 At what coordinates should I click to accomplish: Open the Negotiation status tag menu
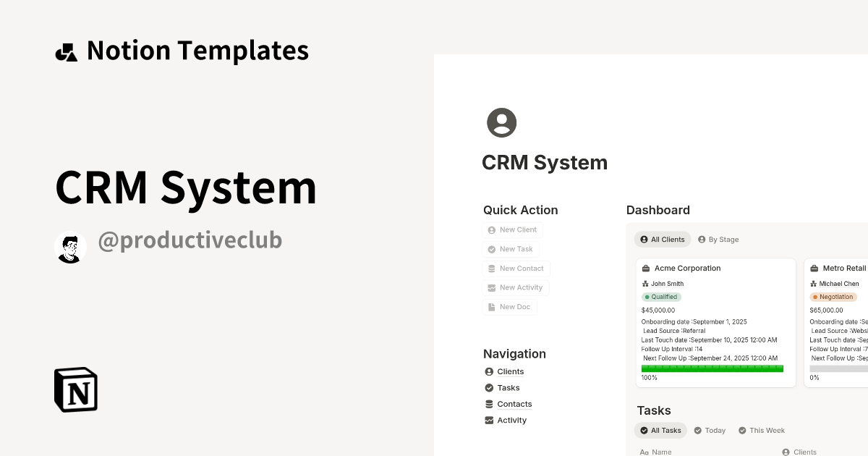(x=833, y=297)
